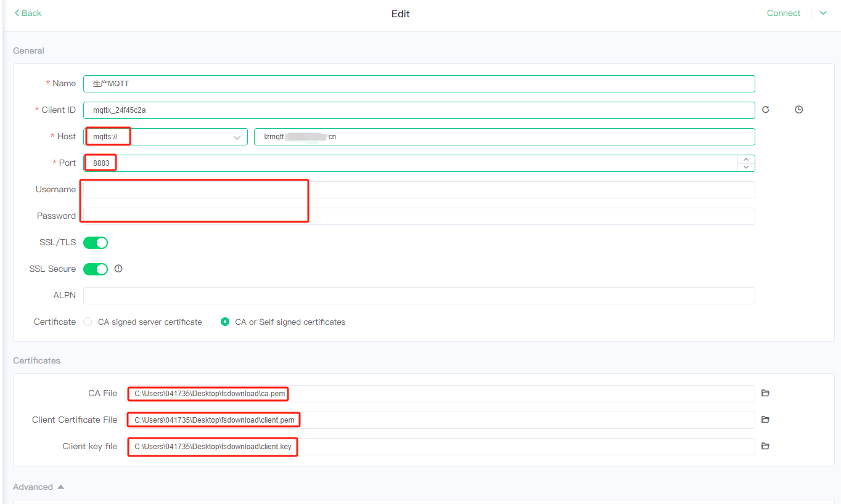This screenshot has height=504, width=841.
Task: Click the SSL Secure info icon
Action: tap(118, 269)
